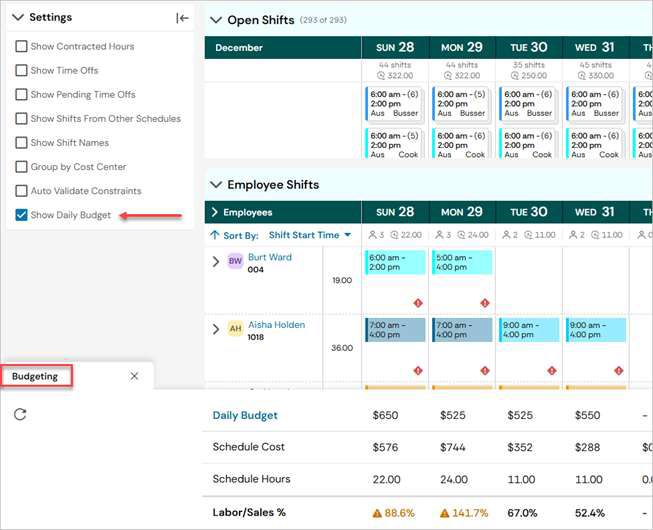Viewport: 653px width, 530px height.
Task: Click Monday 141.7% labor warning triangle
Action: (x=444, y=513)
